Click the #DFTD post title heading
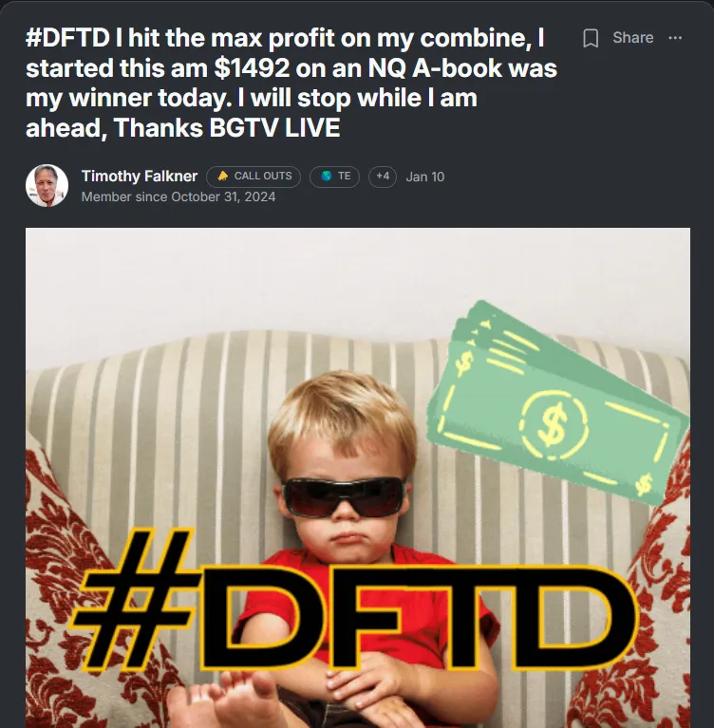The height and width of the screenshot is (728, 714). coord(291,83)
